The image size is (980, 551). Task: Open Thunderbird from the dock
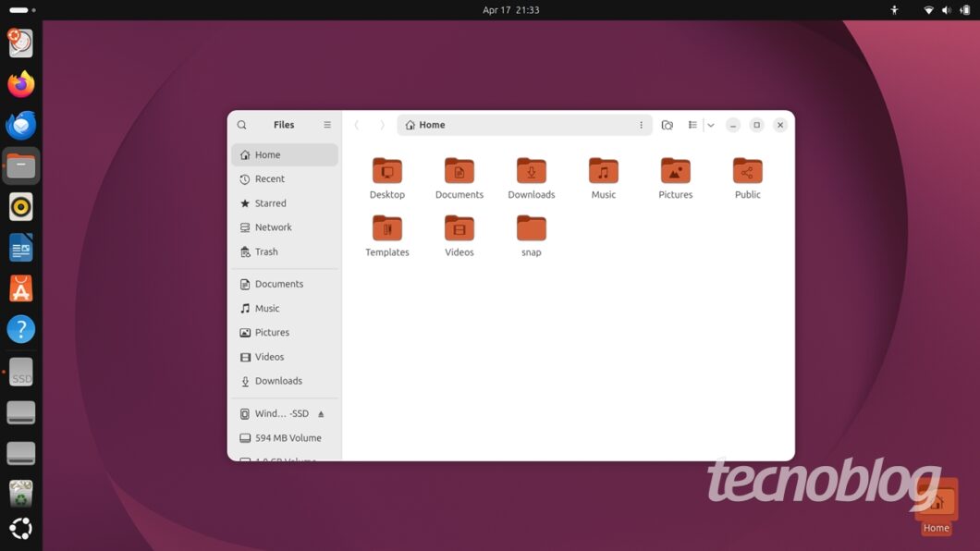[20, 124]
